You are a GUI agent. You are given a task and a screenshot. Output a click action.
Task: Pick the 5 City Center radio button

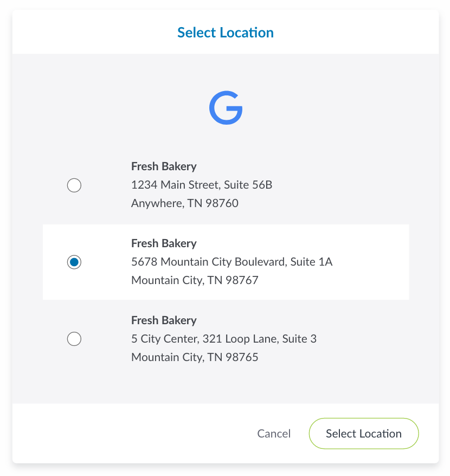[x=74, y=339]
